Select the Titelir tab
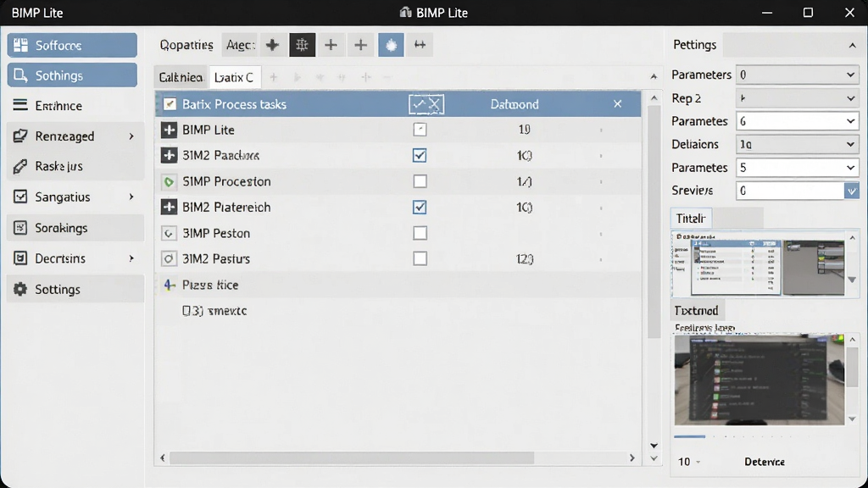Image resolution: width=868 pixels, height=488 pixels. coord(691,218)
